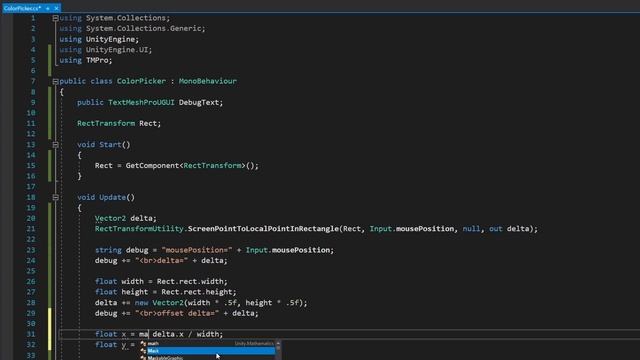Click 'DebugText' field name
640x360 pixels.
coord(199,102)
